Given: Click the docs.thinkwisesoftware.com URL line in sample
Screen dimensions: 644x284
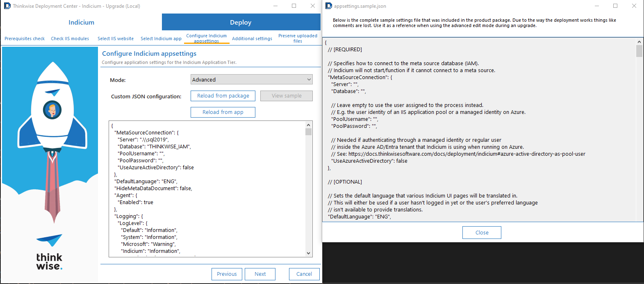Looking at the screenshot, I should coord(458,154).
